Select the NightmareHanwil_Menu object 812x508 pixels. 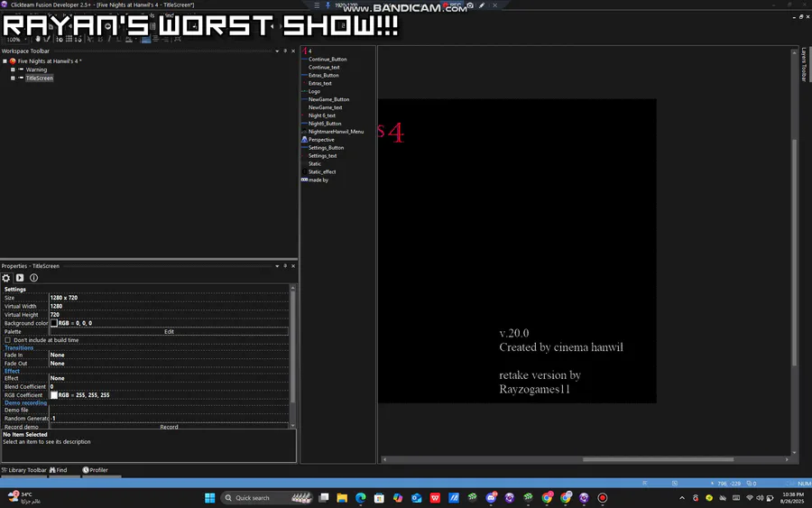337,132
